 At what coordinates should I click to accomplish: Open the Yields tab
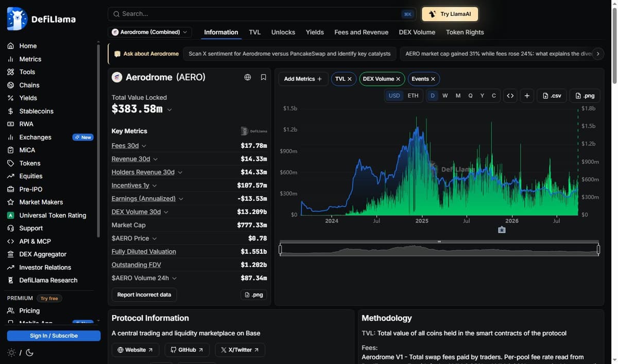point(315,32)
